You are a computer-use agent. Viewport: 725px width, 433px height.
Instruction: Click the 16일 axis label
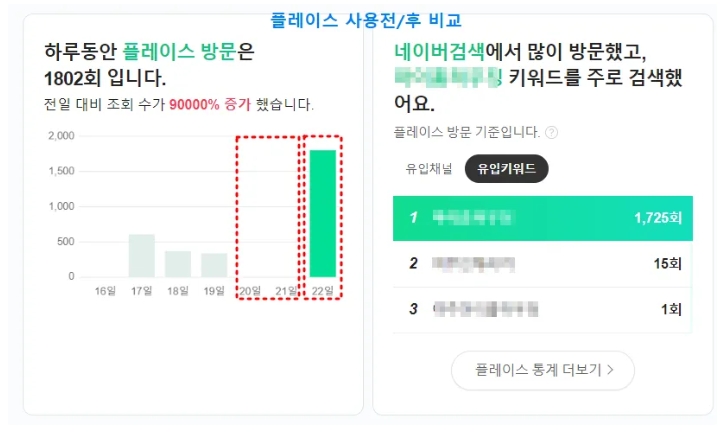105,291
